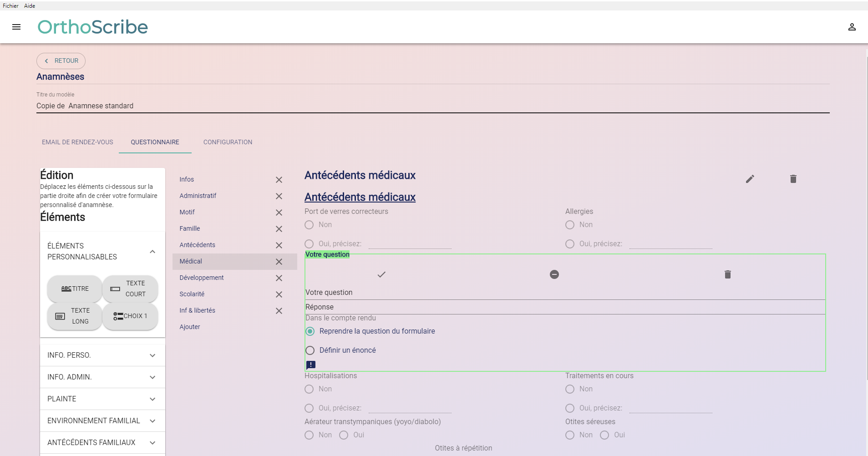Screen dimensions: 868x456
Task: Delete the Antécédents médicaux section with trash icon
Action: (x=793, y=179)
